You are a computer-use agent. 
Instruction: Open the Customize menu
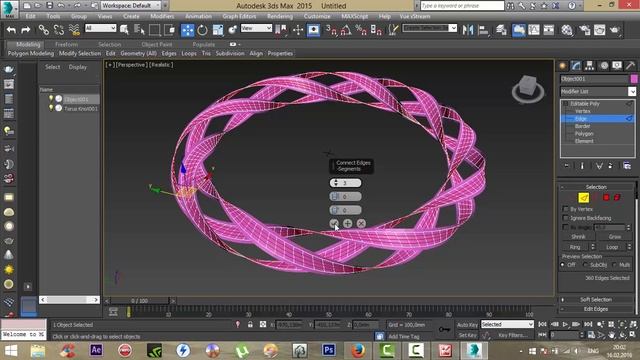point(317,16)
